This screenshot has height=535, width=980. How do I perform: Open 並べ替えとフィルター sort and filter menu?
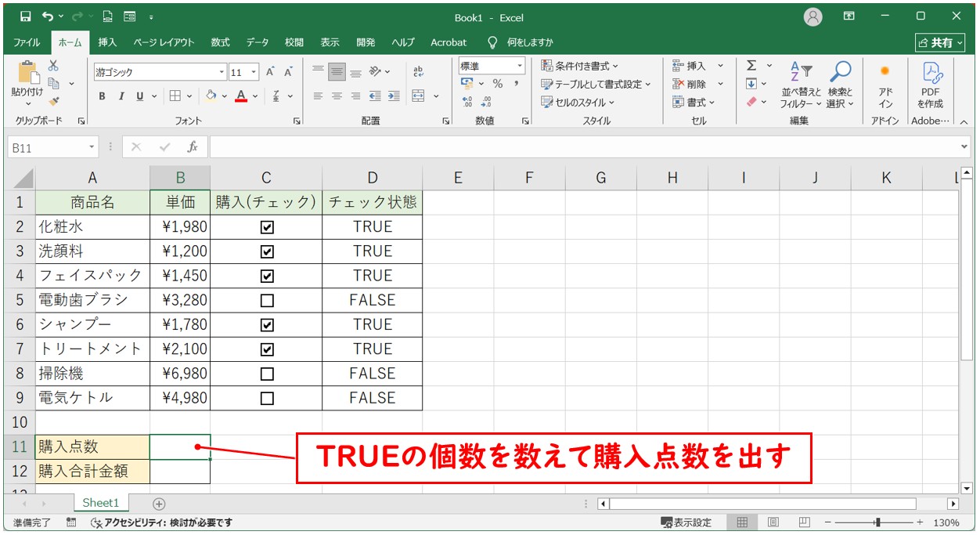coord(800,85)
